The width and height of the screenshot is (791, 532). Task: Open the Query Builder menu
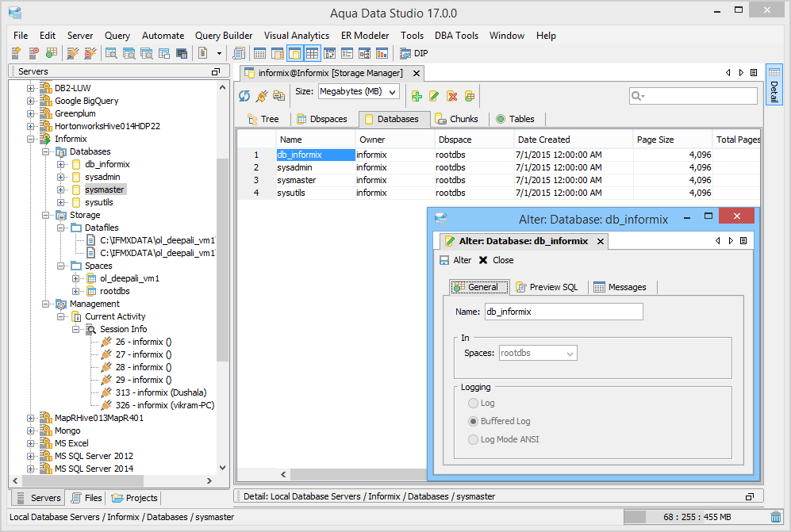(224, 36)
